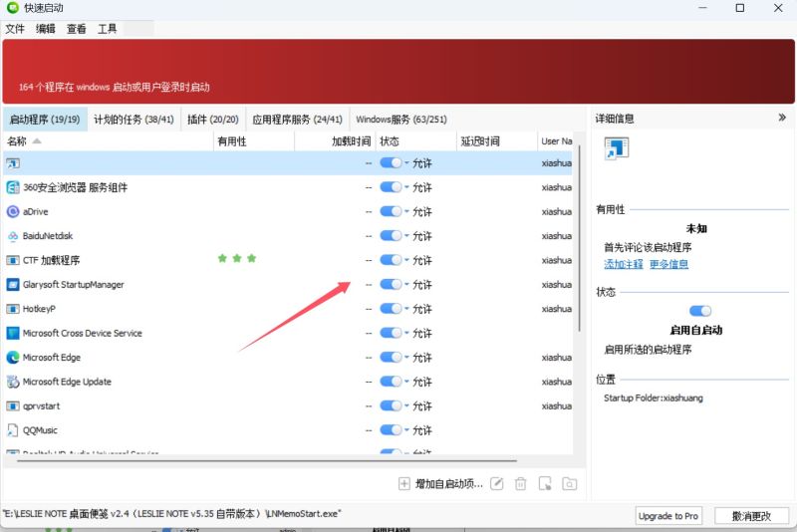Open status dropdown arrow for CTF 加载程序 row
This screenshot has height=532, width=797.
coord(406,260)
